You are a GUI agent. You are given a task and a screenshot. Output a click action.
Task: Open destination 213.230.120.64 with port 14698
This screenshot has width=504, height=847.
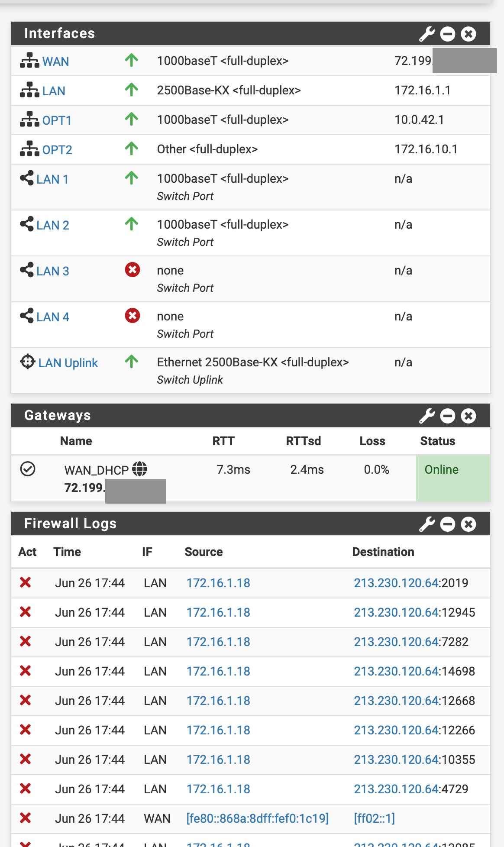click(396, 671)
